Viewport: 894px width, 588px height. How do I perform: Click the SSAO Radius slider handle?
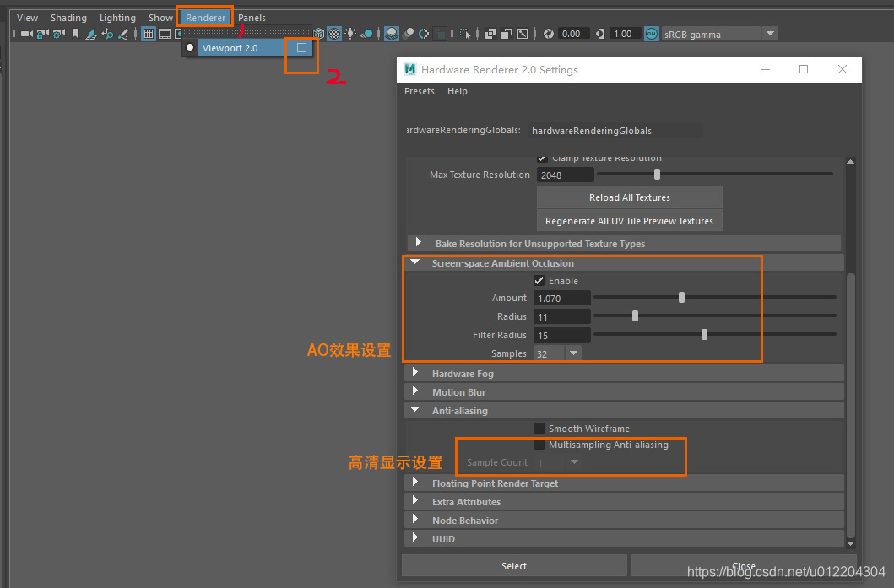coord(635,316)
